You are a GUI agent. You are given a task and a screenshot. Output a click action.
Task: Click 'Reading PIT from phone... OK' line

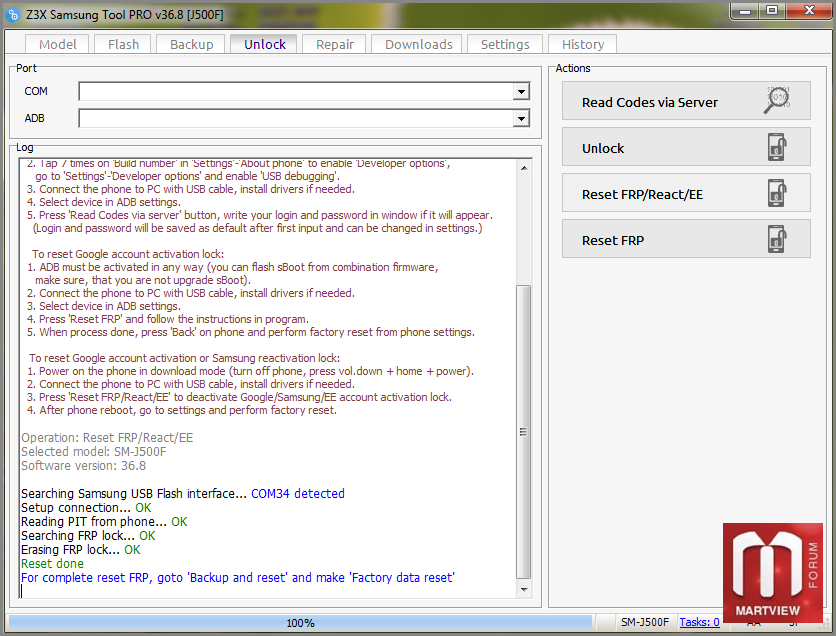[x=104, y=521]
